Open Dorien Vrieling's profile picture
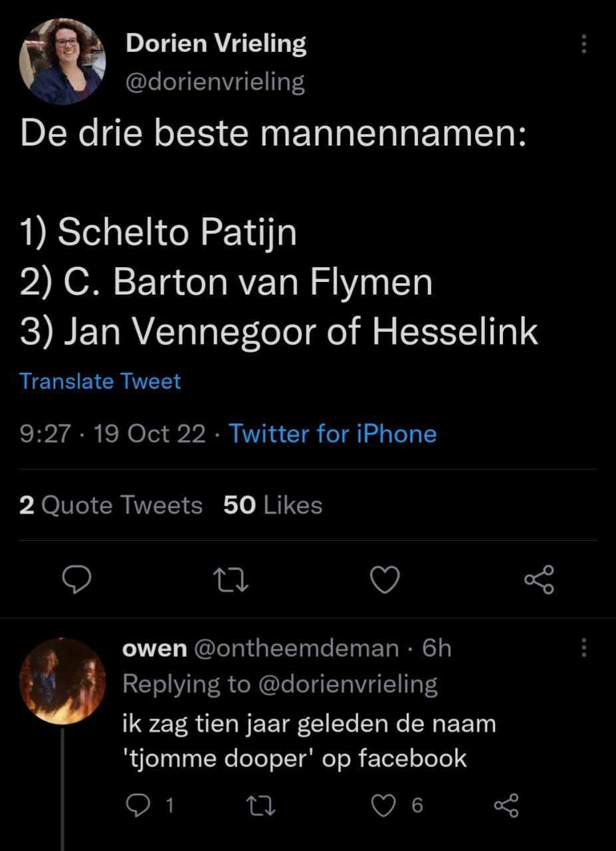The height and width of the screenshot is (851, 616). click(x=63, y=61)
